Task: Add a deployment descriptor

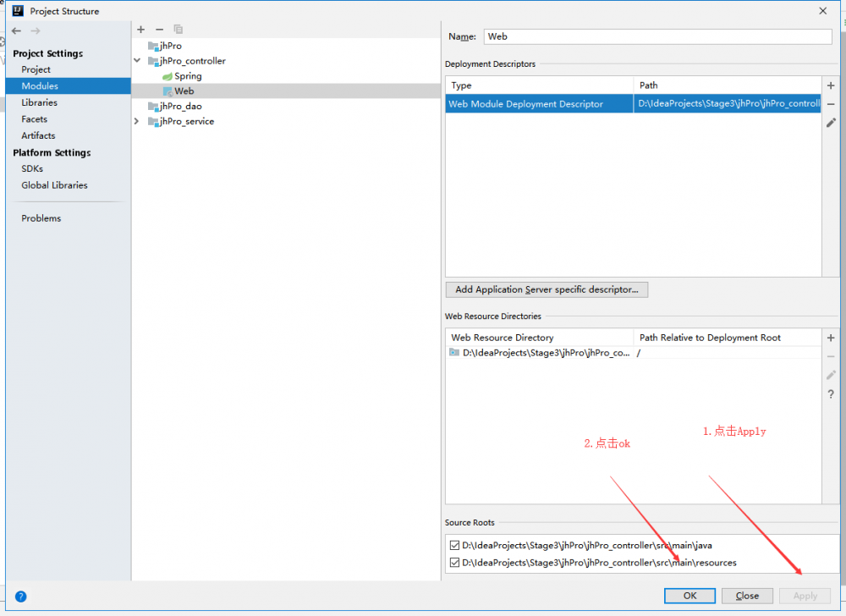Action: click(x=831, y=85)
